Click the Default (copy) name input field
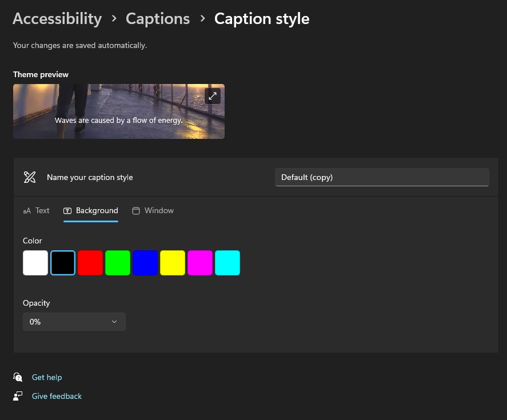Screen dimensions: 507x420 (382, 177)
